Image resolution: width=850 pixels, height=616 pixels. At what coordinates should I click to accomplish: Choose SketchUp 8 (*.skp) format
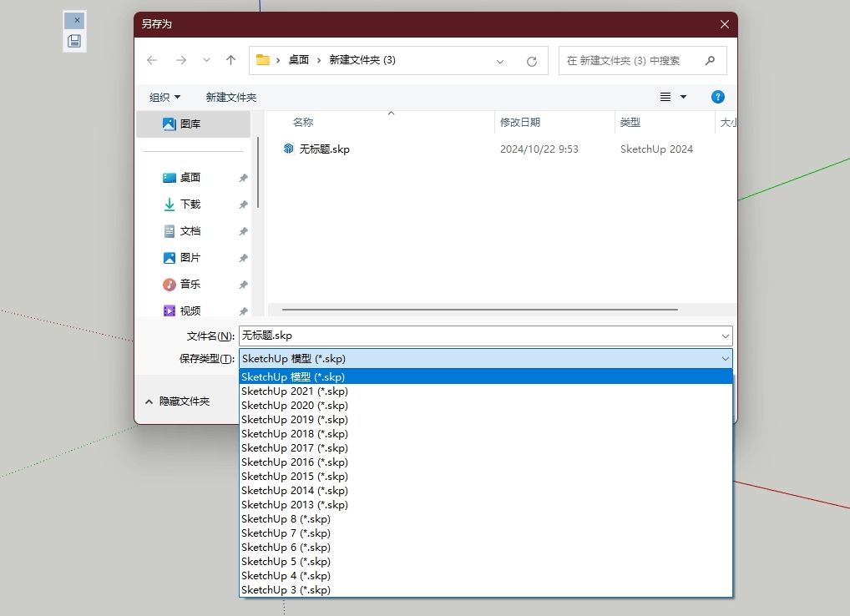tap(286, 518)
